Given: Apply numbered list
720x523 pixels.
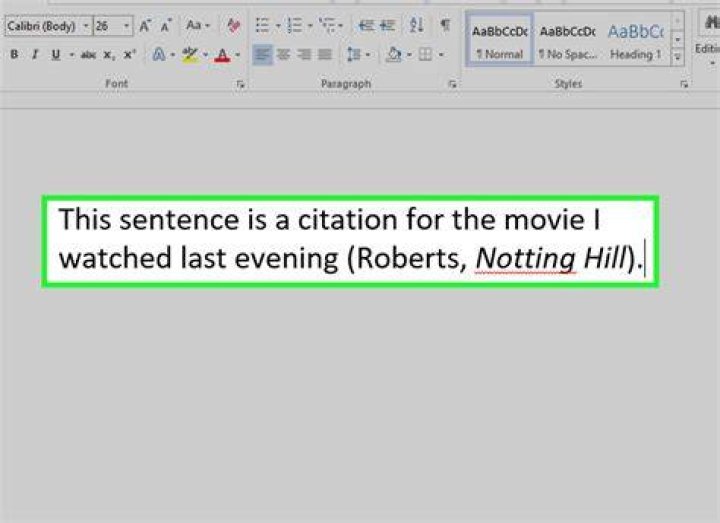Looking at the screenshot, I should (294, 25).
